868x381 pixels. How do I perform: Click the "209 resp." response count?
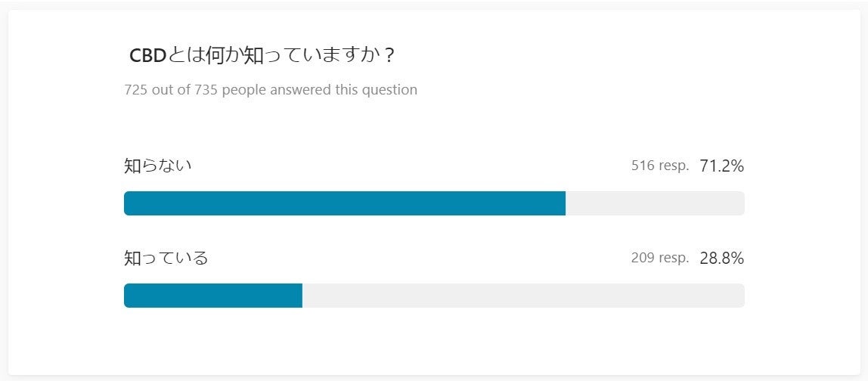(x=660, y=258)
